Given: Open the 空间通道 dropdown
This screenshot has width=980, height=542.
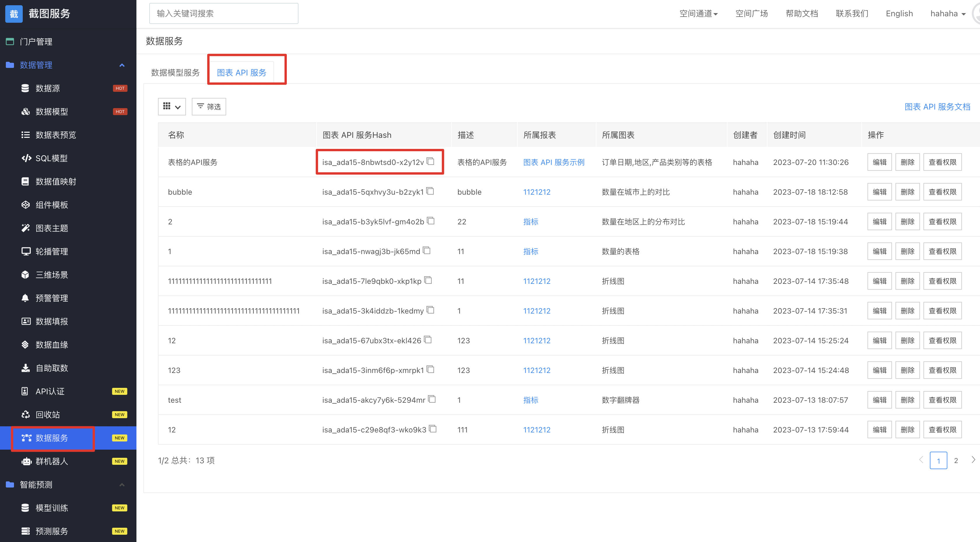Looking at the screenshot, I should tap(698, 14).
